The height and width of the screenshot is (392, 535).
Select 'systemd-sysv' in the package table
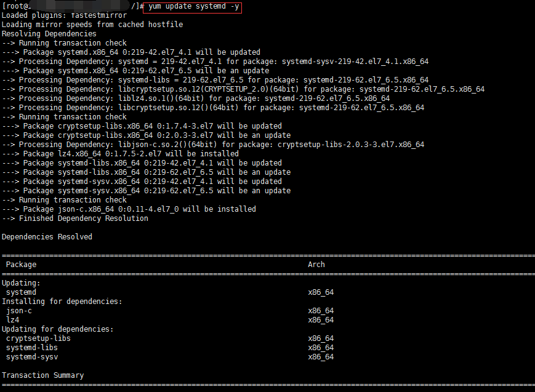tap(32, 357)
